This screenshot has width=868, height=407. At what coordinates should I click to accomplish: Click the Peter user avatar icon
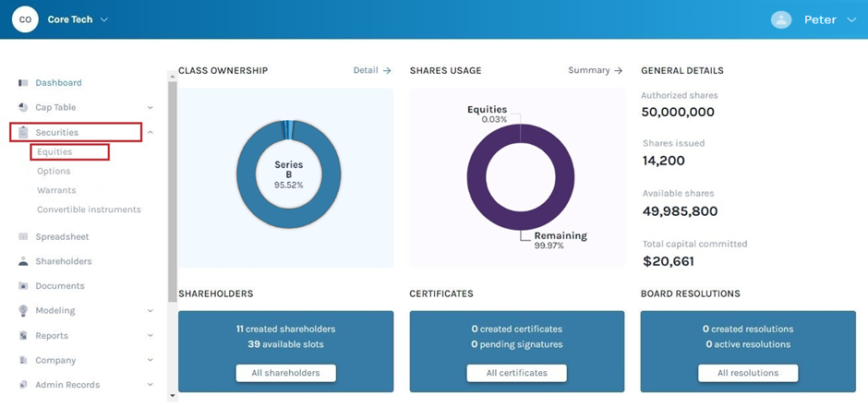point(781,20)
